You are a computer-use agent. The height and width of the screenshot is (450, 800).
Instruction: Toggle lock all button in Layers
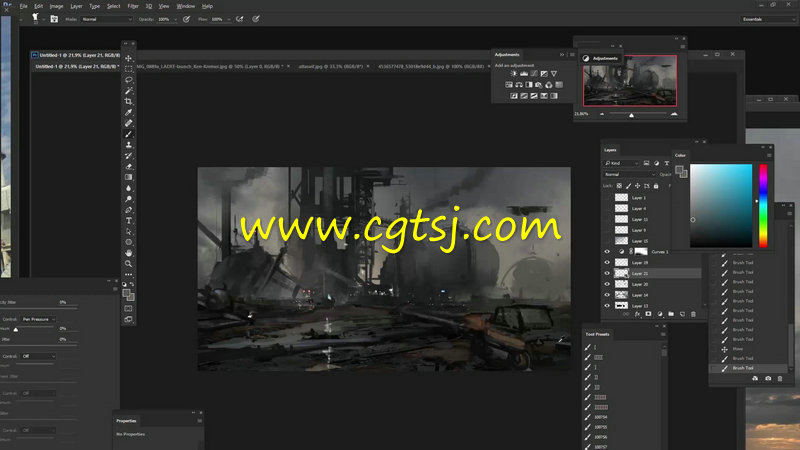tap(656, 186)
